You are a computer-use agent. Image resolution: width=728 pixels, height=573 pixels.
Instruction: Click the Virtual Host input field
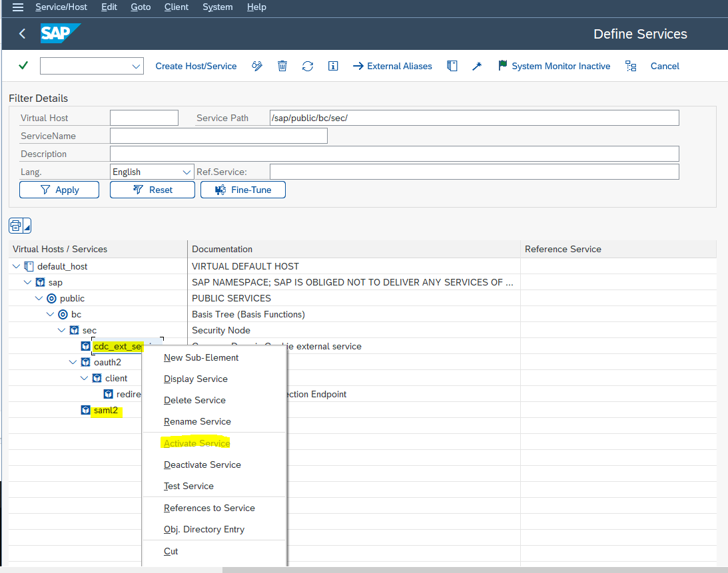click(144, 118)
